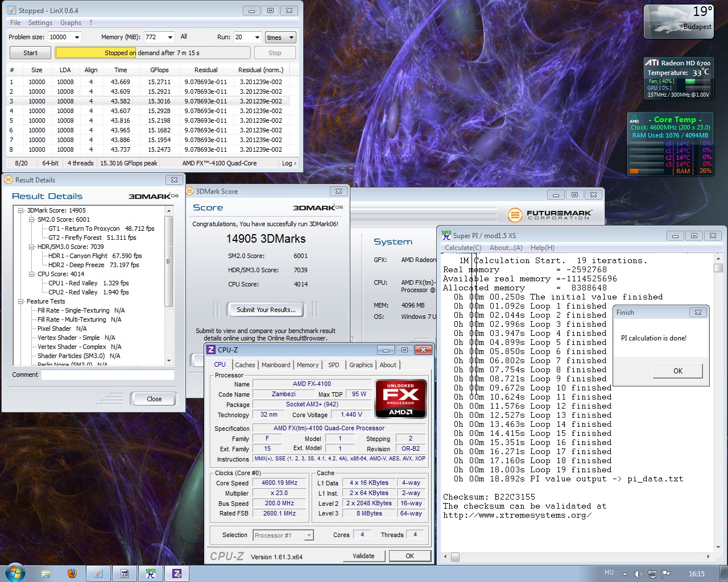The image size is (728, 582).
Task: Switch to CPU-Z Caches tab
Action: click(245, 365)
